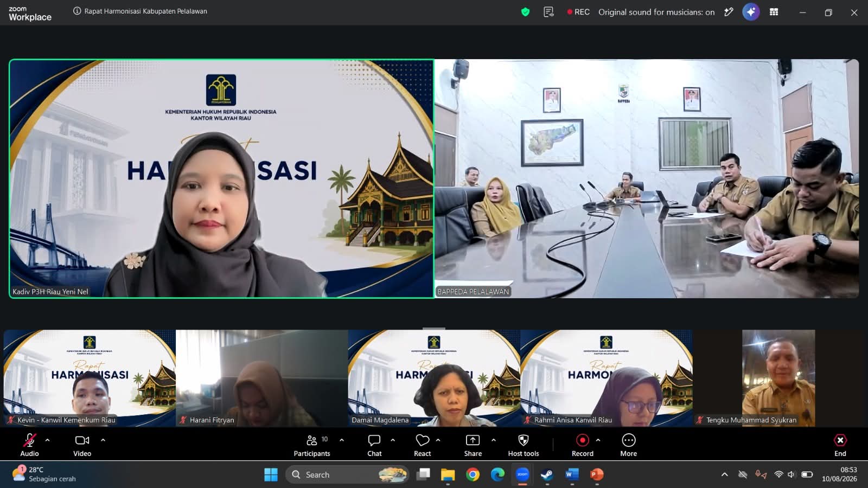Select BAPPEDA PELALAWAN video tile
The height and width of the screenshot is (488, 868).
tap(647, 178)
